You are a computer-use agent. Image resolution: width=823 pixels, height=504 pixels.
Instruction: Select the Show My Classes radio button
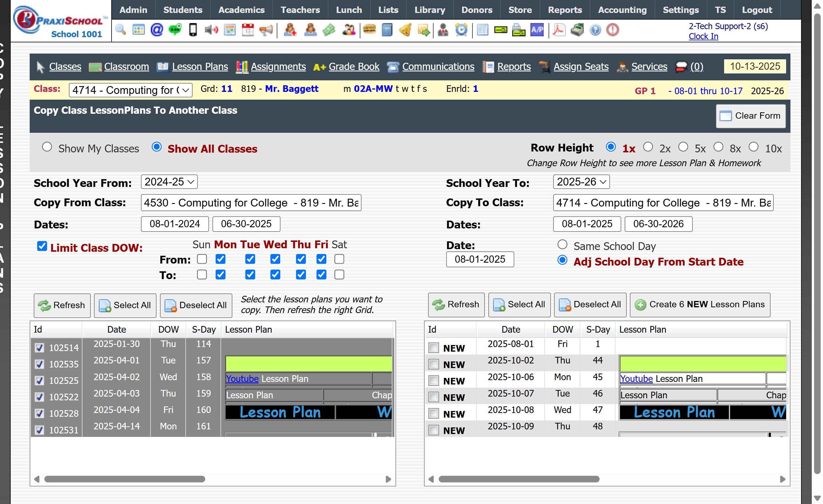pyautogui.click(x=47, y=147)
